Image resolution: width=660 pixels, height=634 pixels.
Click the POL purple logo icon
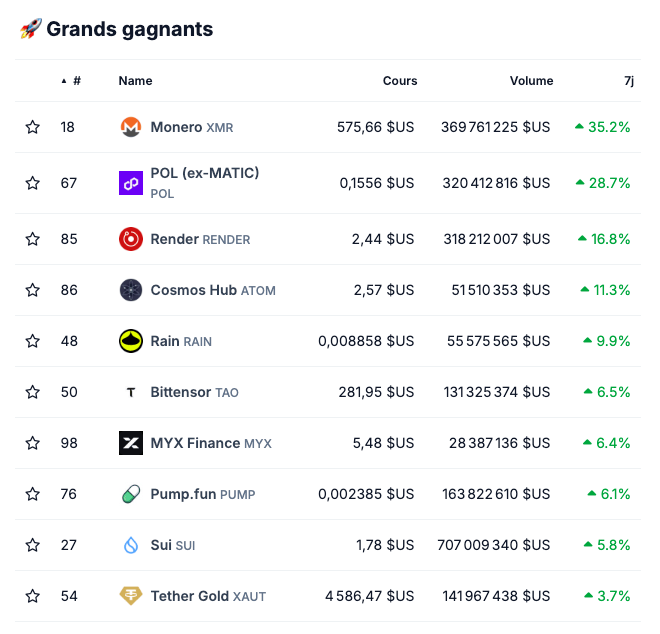(131, 183)
